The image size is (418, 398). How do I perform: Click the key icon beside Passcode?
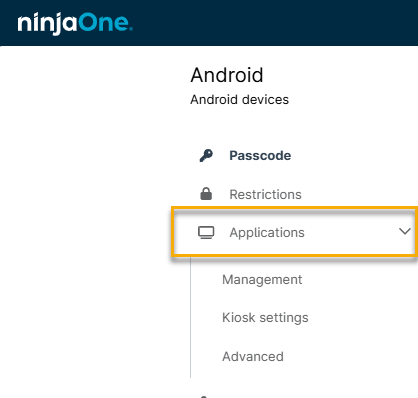[206, 156]
